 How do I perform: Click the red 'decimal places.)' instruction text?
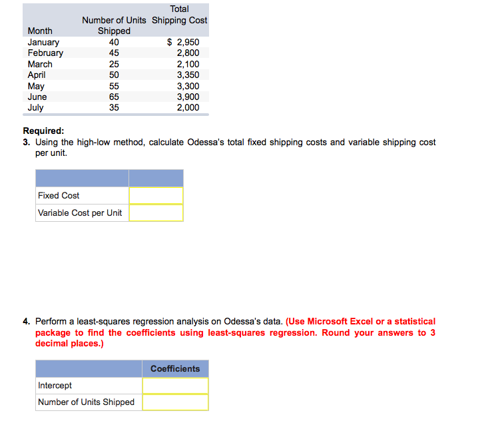[69, 344]
